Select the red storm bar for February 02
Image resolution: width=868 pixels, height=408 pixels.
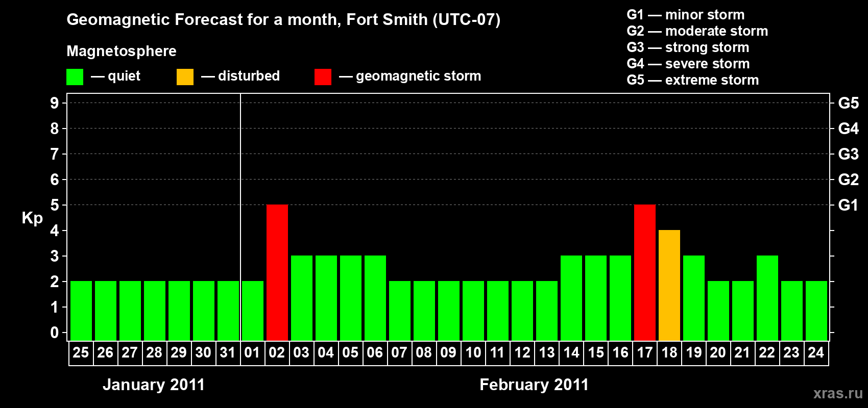click(277, 273)
